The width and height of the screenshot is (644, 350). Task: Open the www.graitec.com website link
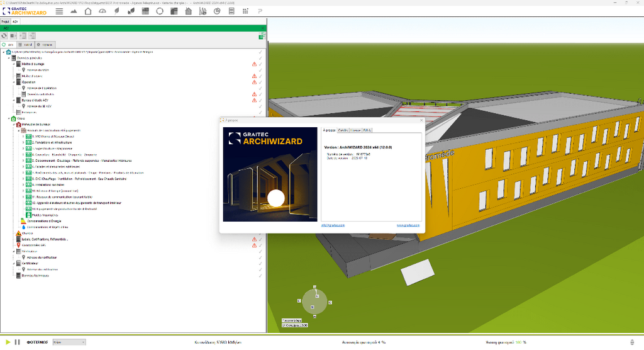(408, 225)
